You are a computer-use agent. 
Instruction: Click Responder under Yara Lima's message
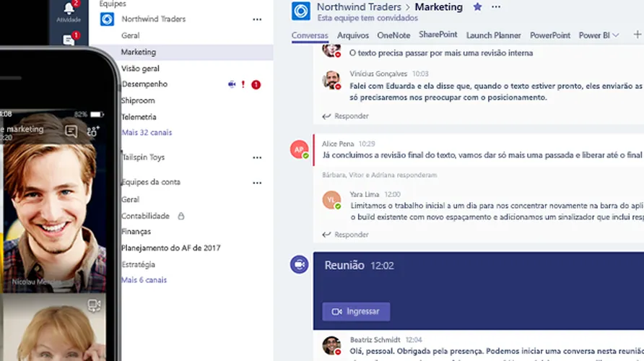click(x=346, y=235)
